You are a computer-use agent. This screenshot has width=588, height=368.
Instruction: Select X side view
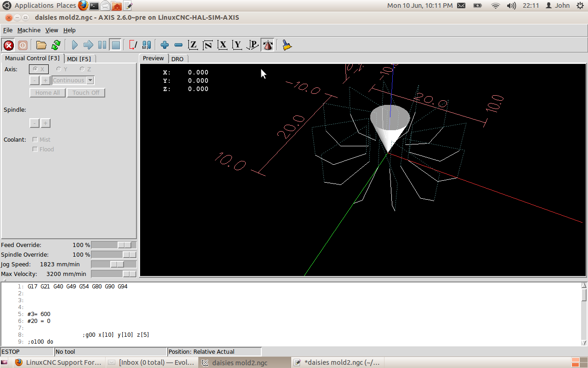tap(222, 45)
